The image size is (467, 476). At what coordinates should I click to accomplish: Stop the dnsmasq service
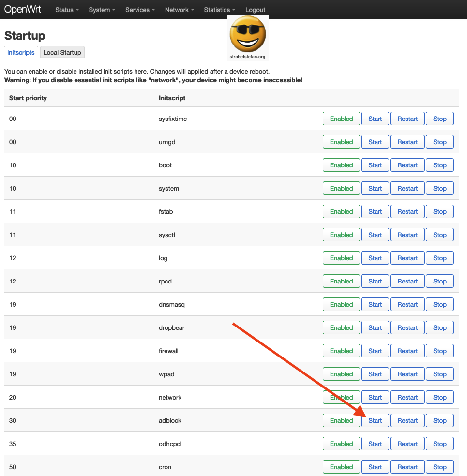click(439, 304)
